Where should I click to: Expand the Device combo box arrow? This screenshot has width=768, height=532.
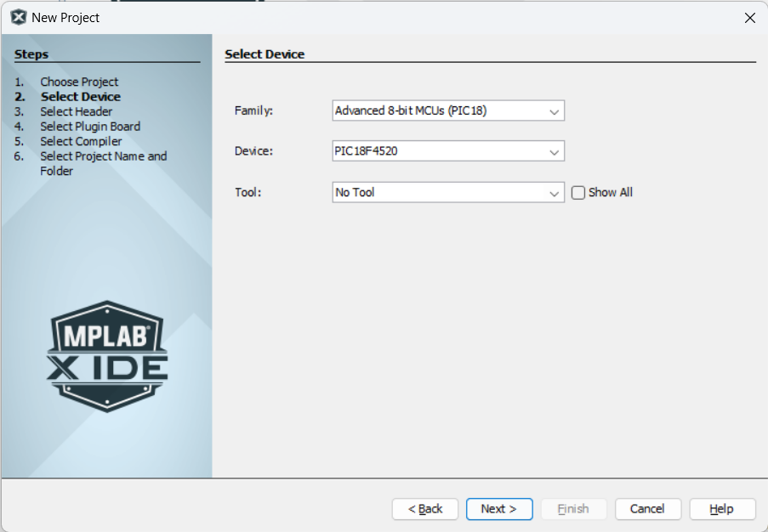coord(554,152)
